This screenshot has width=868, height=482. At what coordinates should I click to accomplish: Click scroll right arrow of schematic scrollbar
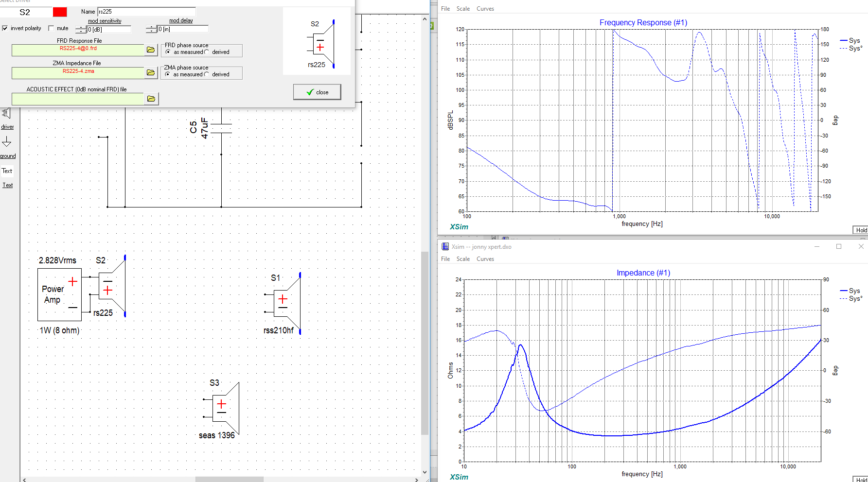[417, 480]
